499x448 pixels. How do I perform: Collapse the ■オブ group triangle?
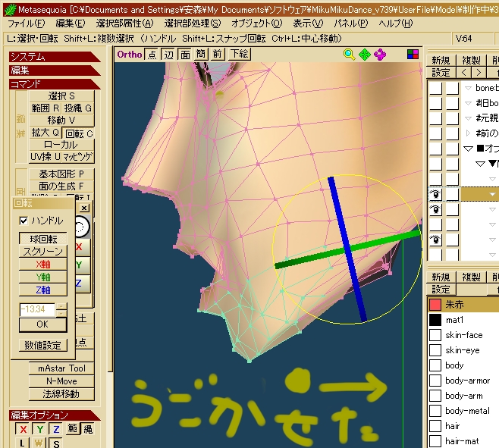(468, 149)
